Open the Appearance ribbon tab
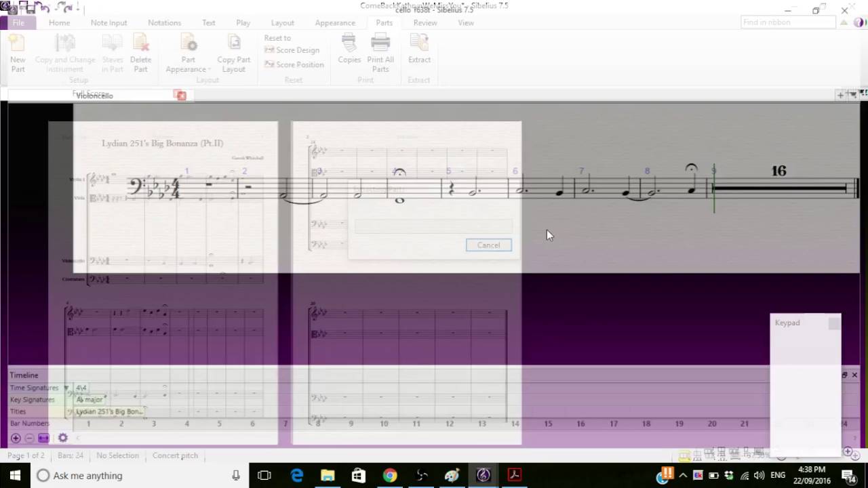The image size is (868, 488). pyautogui.click(x=335, y=22)
